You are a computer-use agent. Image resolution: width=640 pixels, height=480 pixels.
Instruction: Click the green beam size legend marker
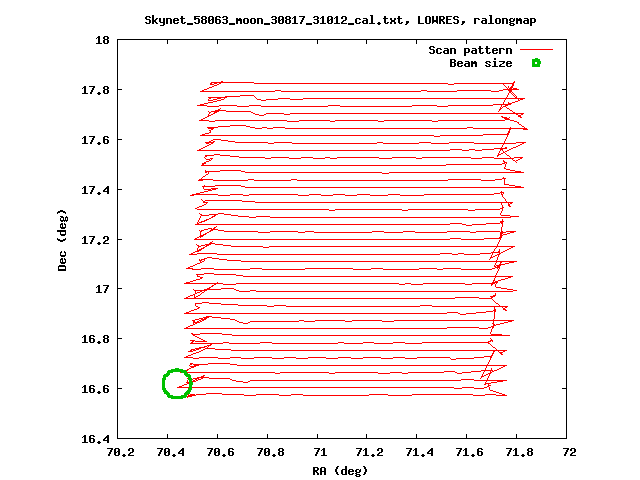pos(536,63)
